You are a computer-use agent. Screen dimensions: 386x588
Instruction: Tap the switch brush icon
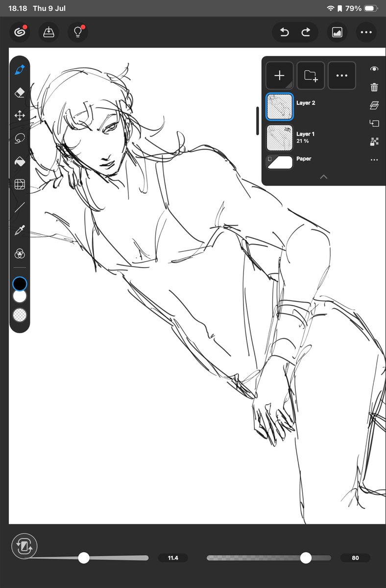click(24, 546)
